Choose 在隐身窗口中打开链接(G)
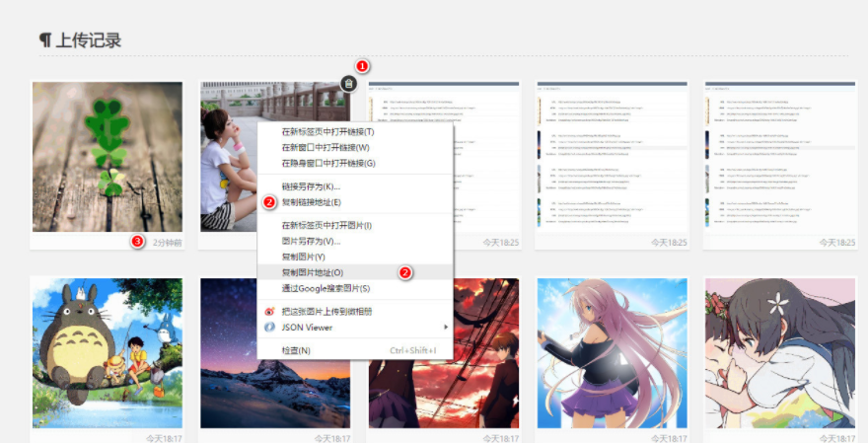Image resolution: width=868 pixels, height=443 pixels. point(355,164)
